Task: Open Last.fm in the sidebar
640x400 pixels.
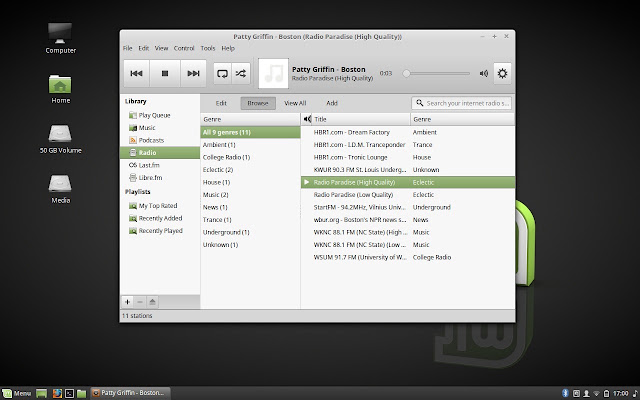Action: (160, 165)
